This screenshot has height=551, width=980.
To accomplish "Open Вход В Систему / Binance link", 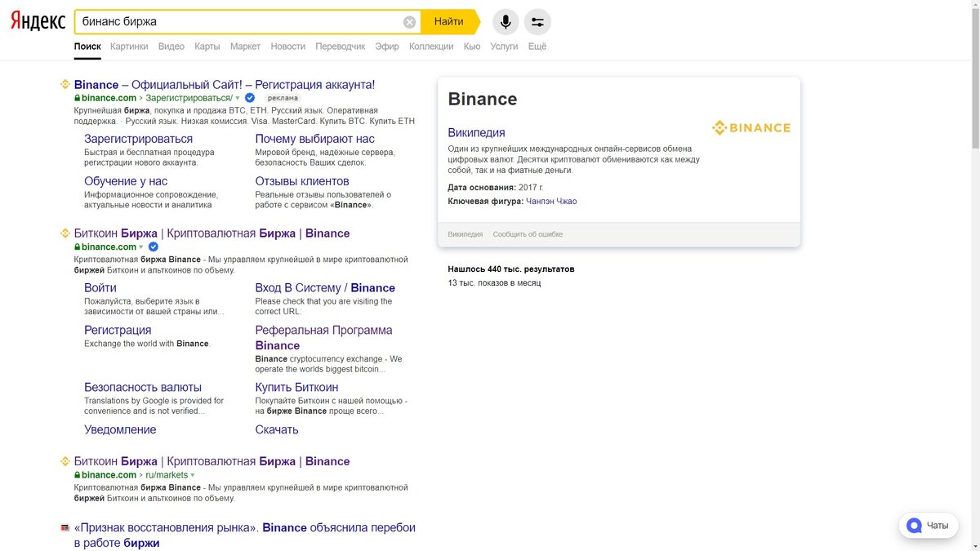I will 325,287.
